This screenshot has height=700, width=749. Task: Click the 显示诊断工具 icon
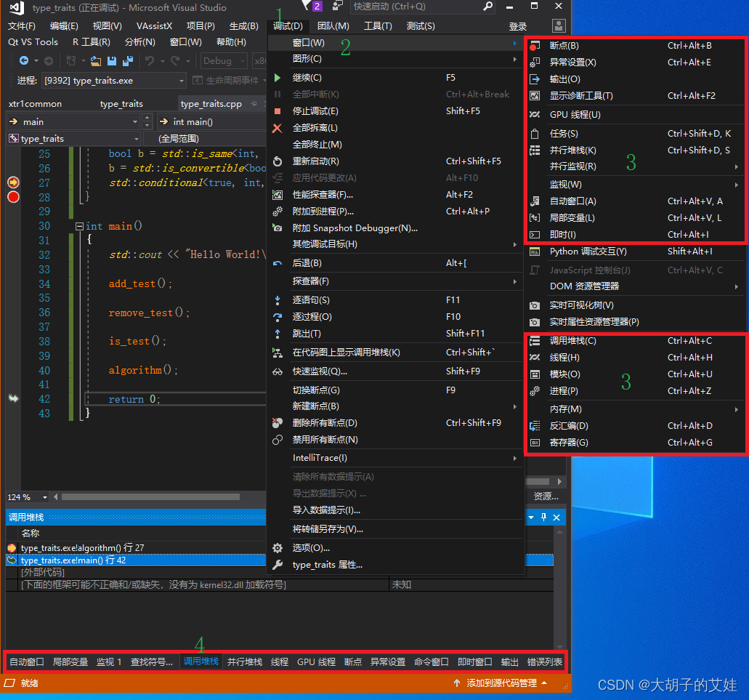pyautogui.click(x=535, y=96)
